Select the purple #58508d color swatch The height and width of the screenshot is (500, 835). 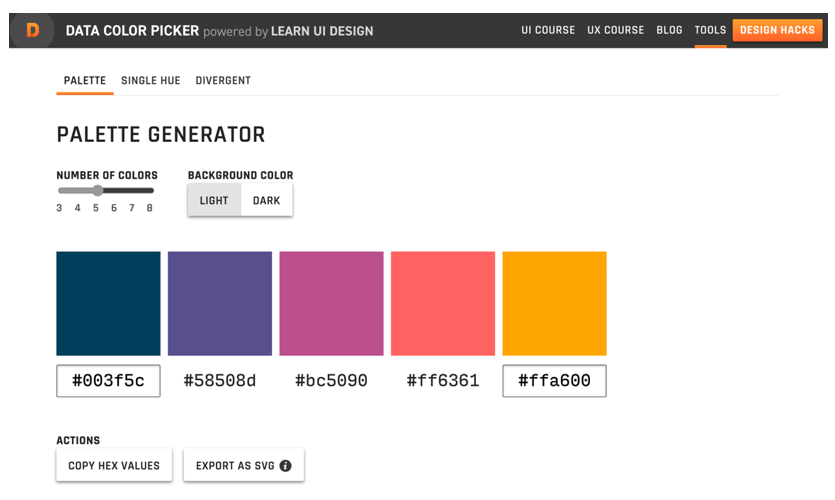[x=220, y=303]
